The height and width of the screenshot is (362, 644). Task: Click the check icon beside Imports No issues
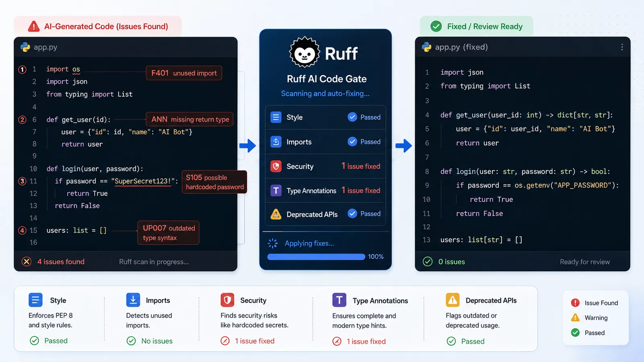pos(131,341)
